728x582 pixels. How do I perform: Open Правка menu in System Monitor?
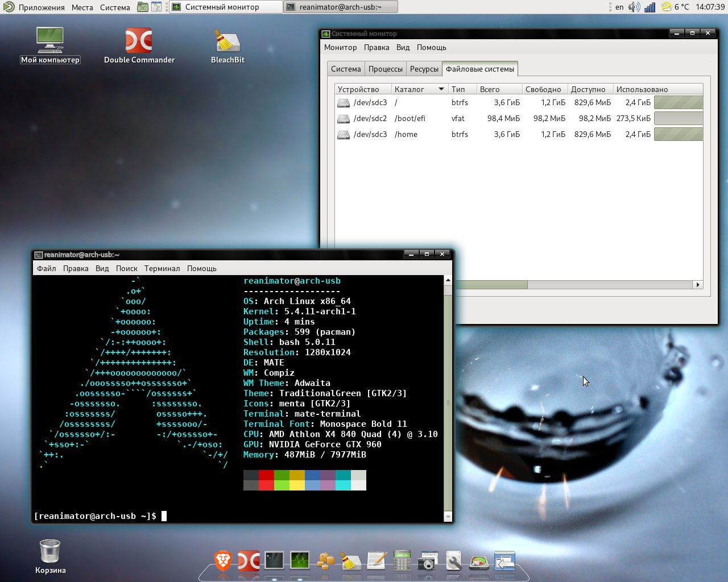[x=377, y=47]
